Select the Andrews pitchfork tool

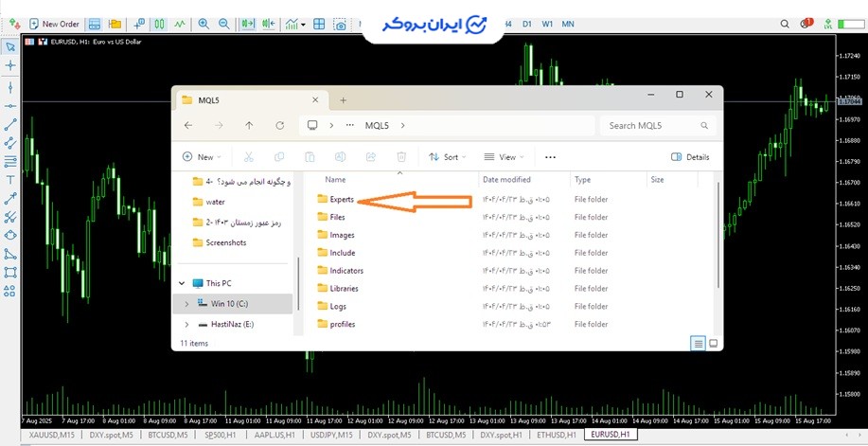(x=10, y=217)
